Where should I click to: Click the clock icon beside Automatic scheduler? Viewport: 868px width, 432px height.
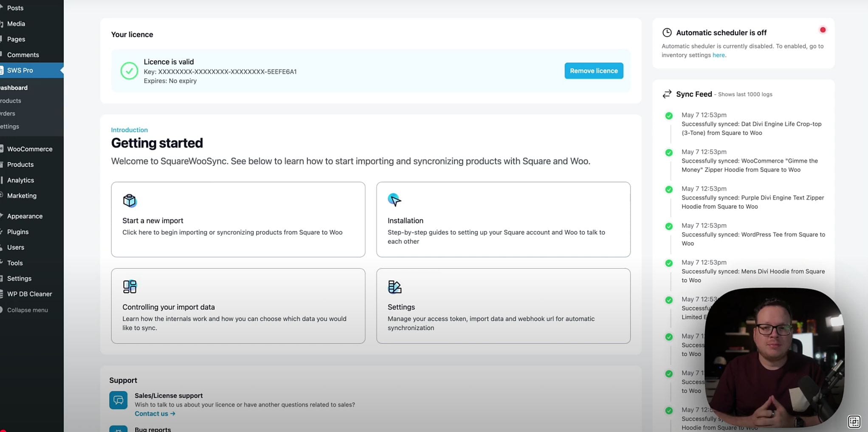(x=667, y=32)
